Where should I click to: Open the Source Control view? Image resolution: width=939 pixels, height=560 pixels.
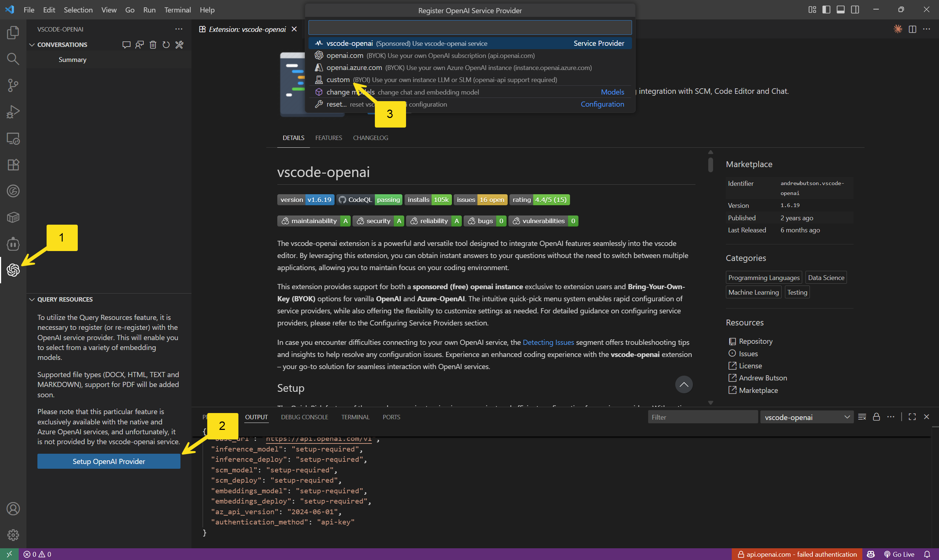click(13, 85)
